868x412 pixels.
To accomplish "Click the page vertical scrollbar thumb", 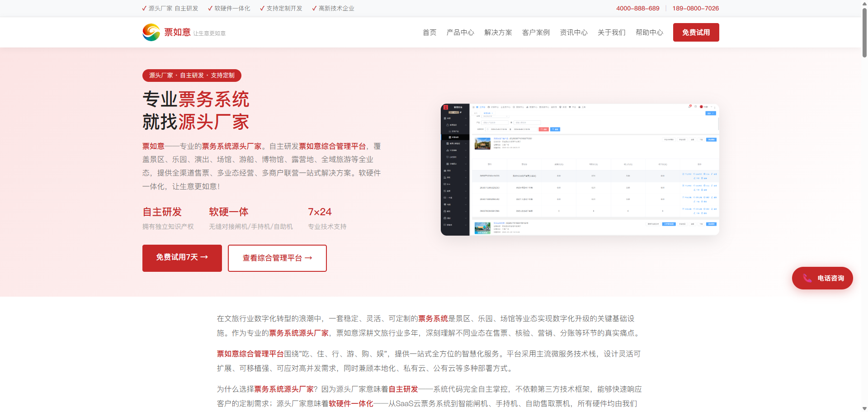I will pos(864,33).
